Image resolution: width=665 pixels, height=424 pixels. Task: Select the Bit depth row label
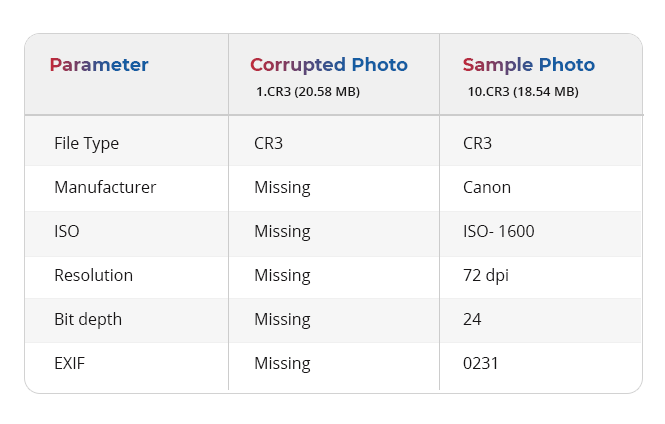[x=88, y=319]
